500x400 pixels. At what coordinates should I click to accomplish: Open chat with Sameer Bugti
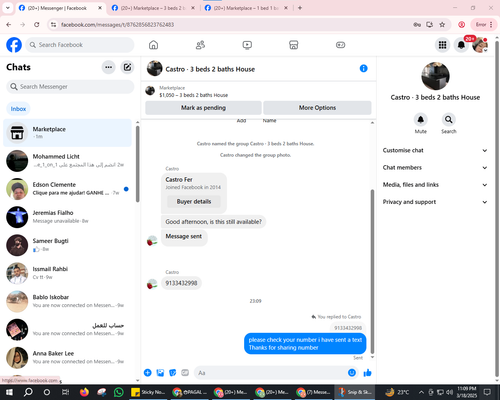coord(67,245)
